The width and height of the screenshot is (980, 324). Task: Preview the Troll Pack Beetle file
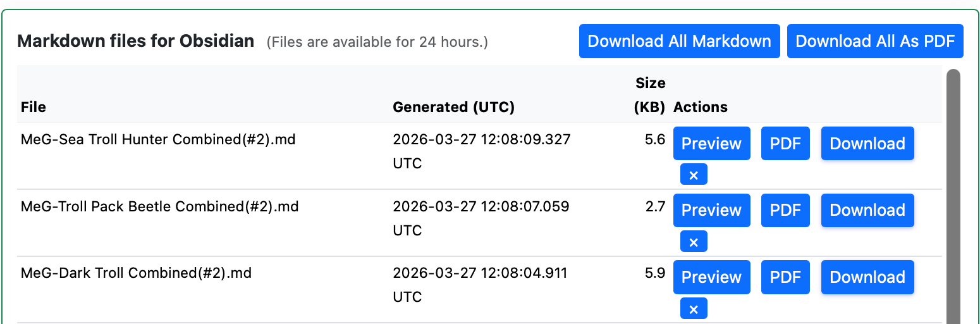click(711, 210)
